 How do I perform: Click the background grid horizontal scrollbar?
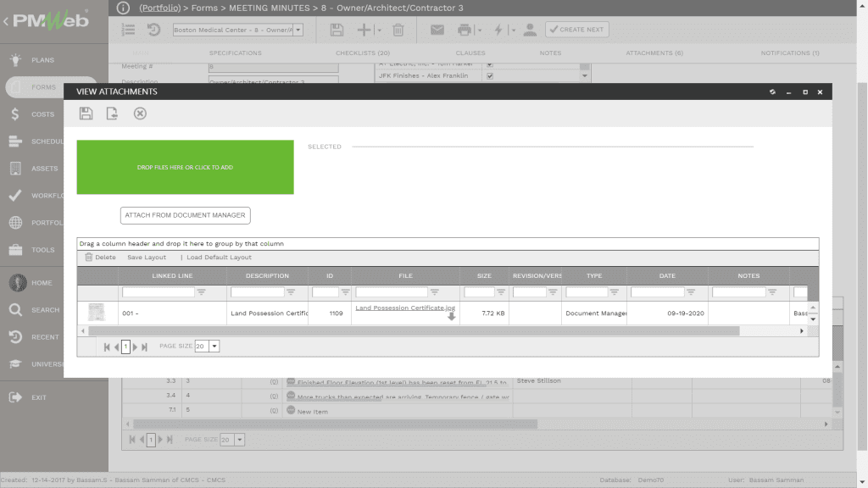[x=336, y=424]
